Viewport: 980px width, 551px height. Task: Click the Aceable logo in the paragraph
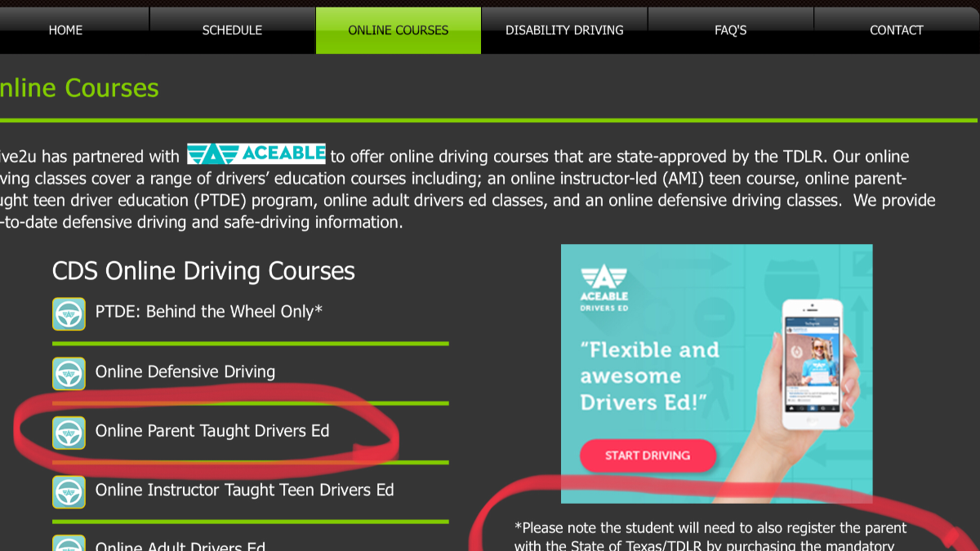tap(256, 153)
